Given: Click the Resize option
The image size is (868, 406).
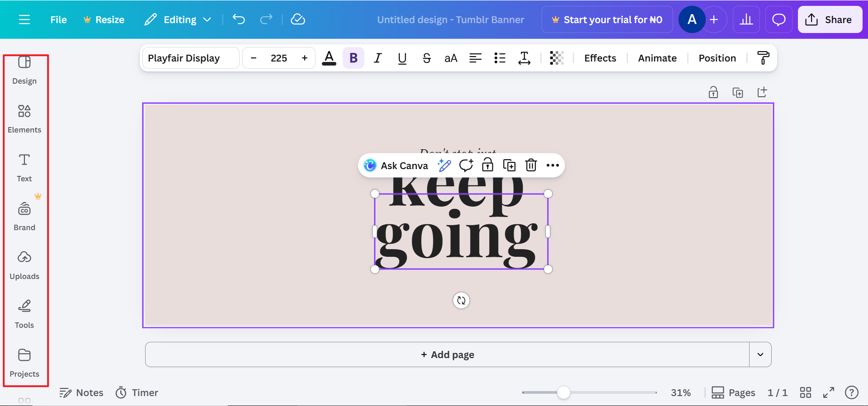Looking at the screenshot, I should pyautogui.click(x=104, y=19).
